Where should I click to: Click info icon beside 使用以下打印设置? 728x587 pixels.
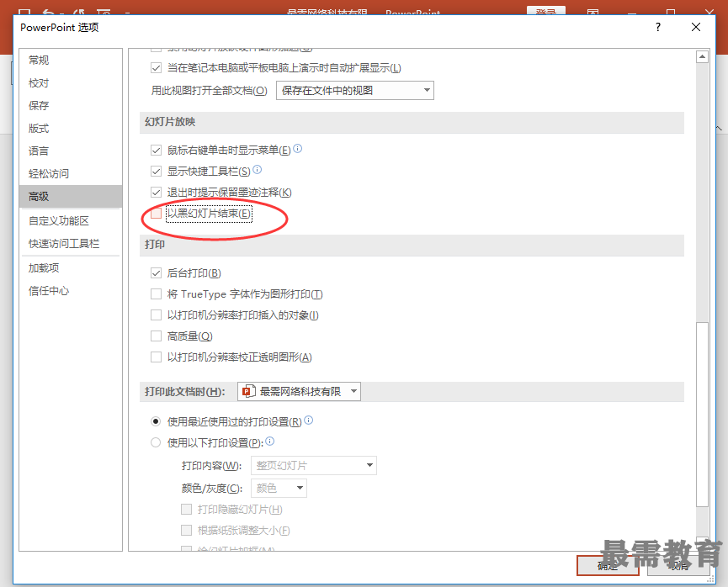pyautogui.click(x=270, y=441)
